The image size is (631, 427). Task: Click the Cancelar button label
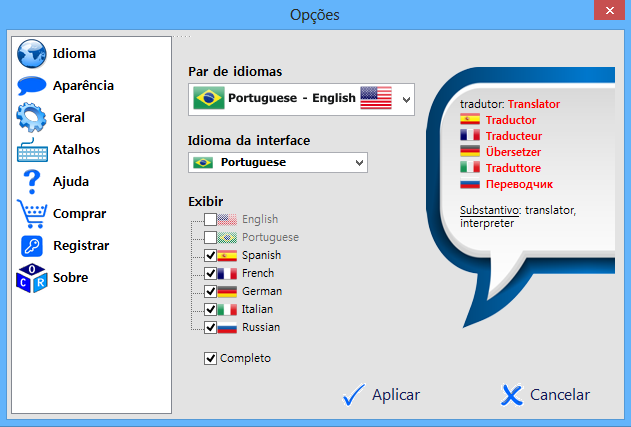[x=560, y=395]
